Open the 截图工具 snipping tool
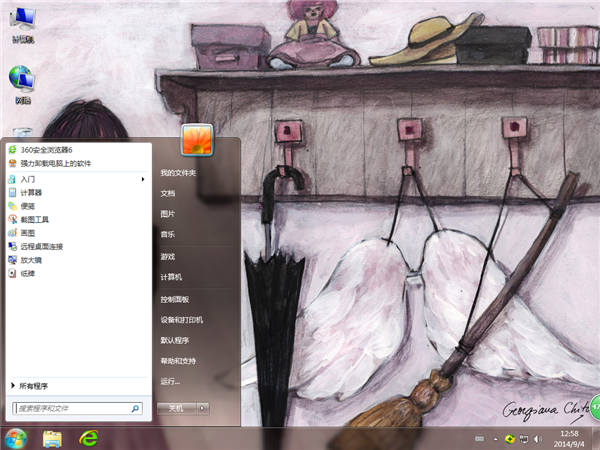The height and width of the screenshot is (450, 600). (x=34, y=218)
